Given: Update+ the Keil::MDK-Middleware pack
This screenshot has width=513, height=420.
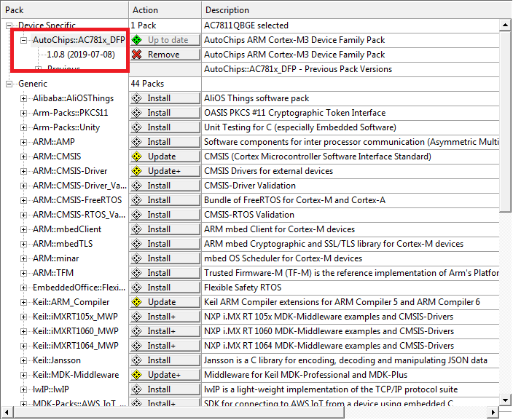Looking at the screenshot, I should click(x=165, y=375).
